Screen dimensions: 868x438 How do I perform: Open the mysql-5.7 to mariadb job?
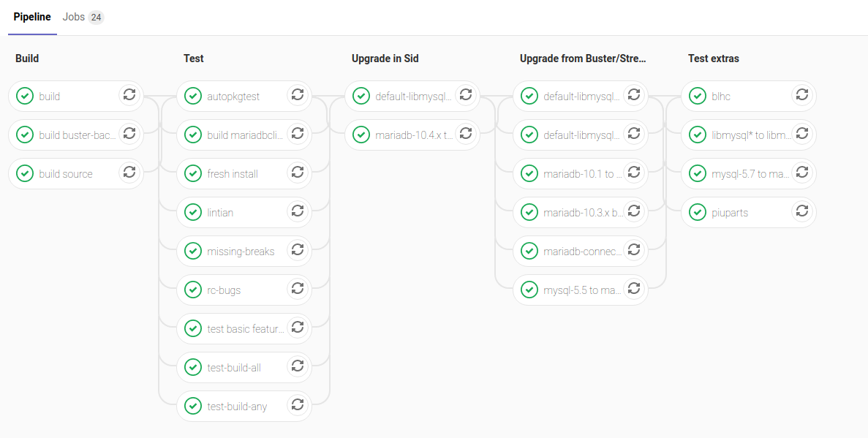coord(750,174)
